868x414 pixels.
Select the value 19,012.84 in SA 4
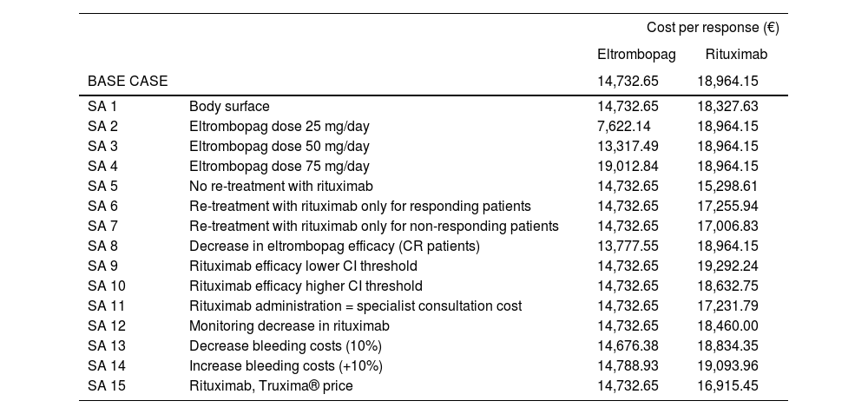[628, 167]
